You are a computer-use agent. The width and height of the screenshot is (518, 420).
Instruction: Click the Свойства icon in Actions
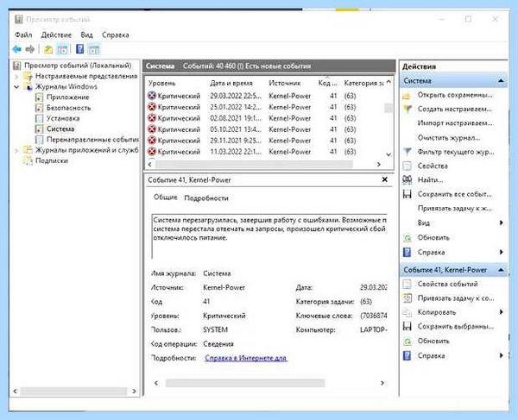tap(407, 166)
